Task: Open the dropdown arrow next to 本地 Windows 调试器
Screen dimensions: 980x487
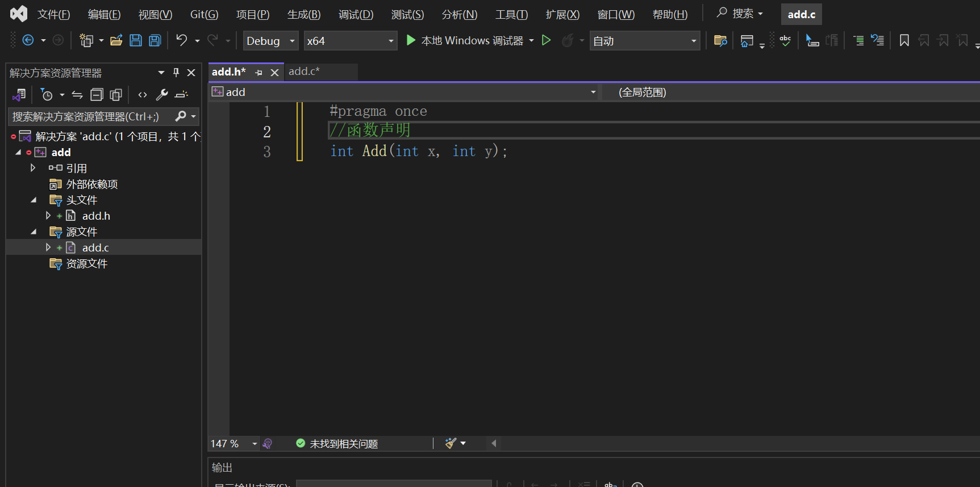Action: coord(531,40)
